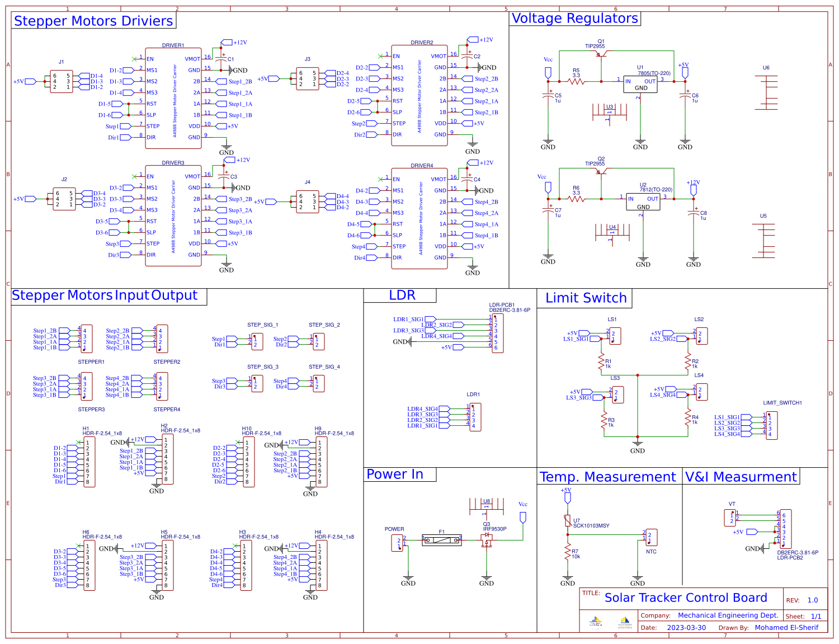Click the GND ground symbol below DRIVER1
839x644 pixels.
pos(225,147)
